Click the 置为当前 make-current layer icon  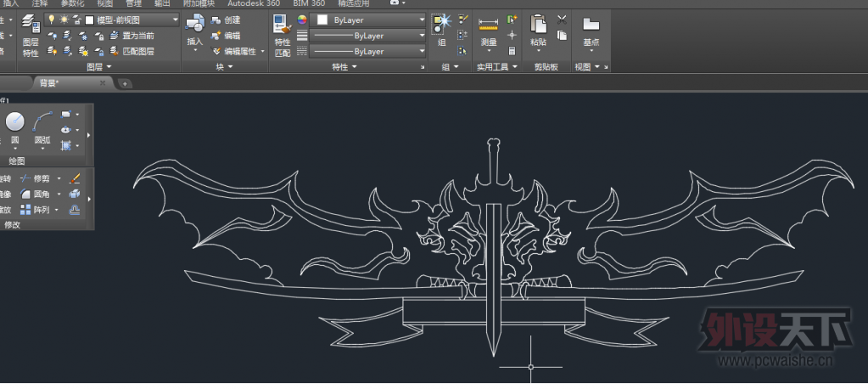pyautogui.click(x=115, y=36)
